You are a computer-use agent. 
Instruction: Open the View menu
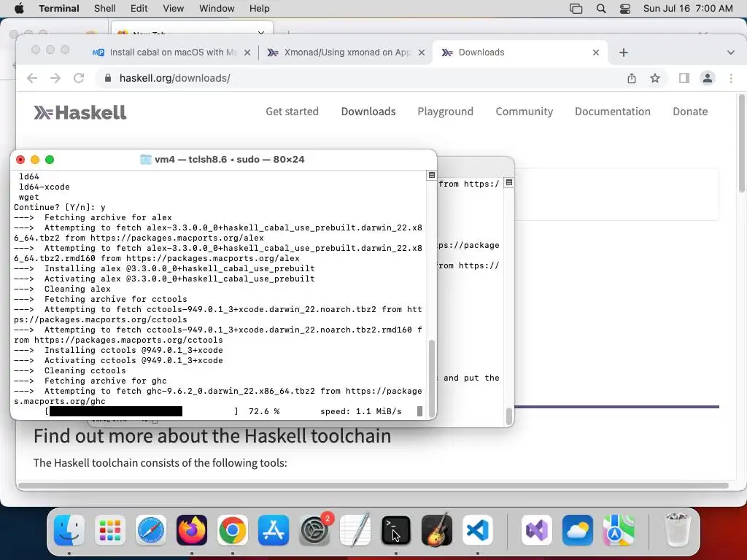coord(174,9)
